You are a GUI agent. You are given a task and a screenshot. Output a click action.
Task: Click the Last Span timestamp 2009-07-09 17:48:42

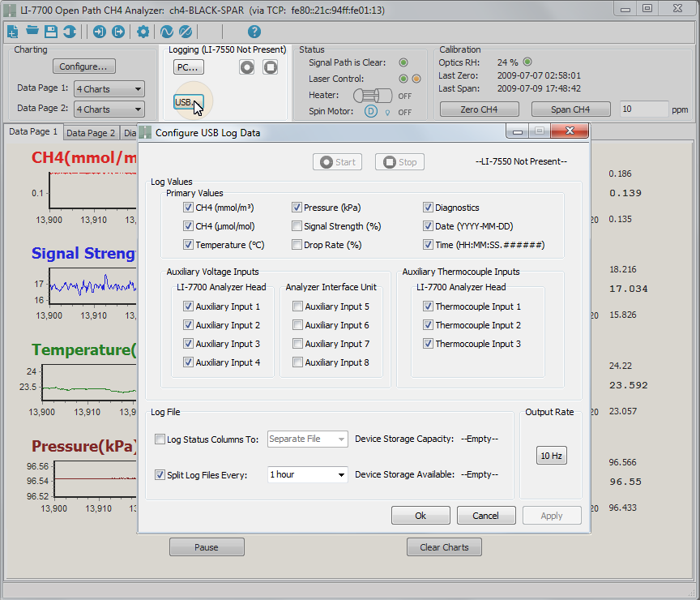point(539,88)
